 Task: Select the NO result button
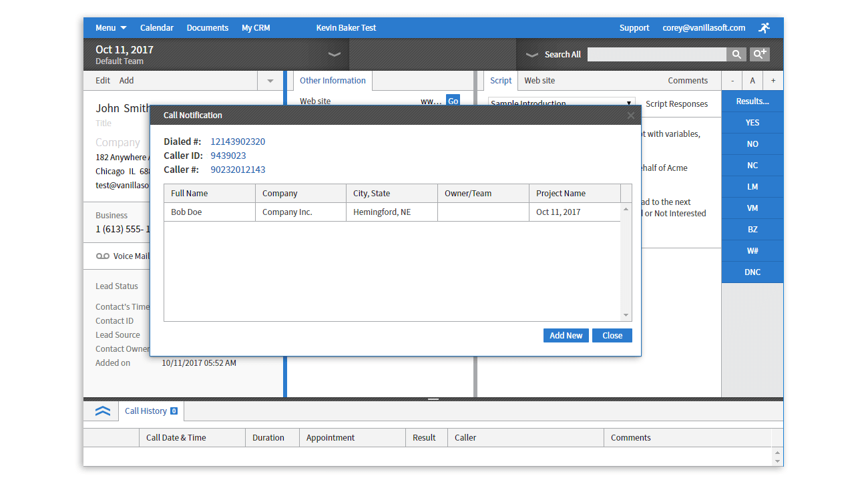tap(752, 144)
